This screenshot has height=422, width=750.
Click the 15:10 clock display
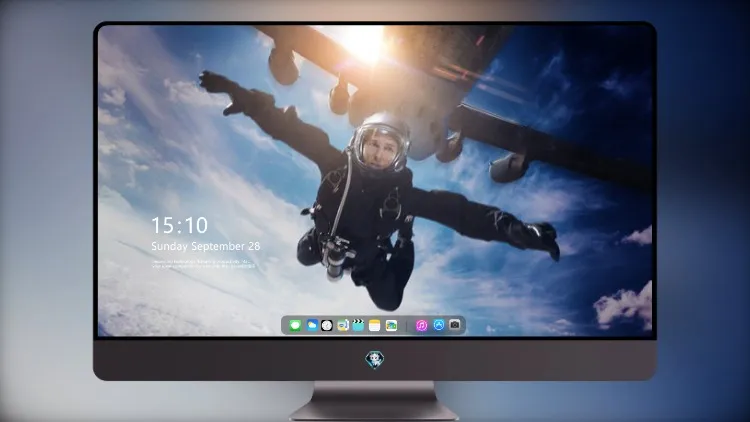pyautogui.click(x=179, y=225)
